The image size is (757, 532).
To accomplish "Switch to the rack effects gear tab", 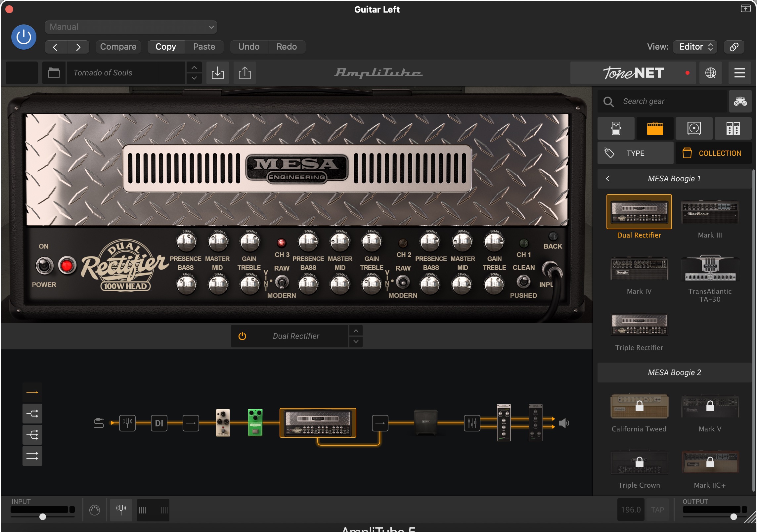I will (733, 128).
